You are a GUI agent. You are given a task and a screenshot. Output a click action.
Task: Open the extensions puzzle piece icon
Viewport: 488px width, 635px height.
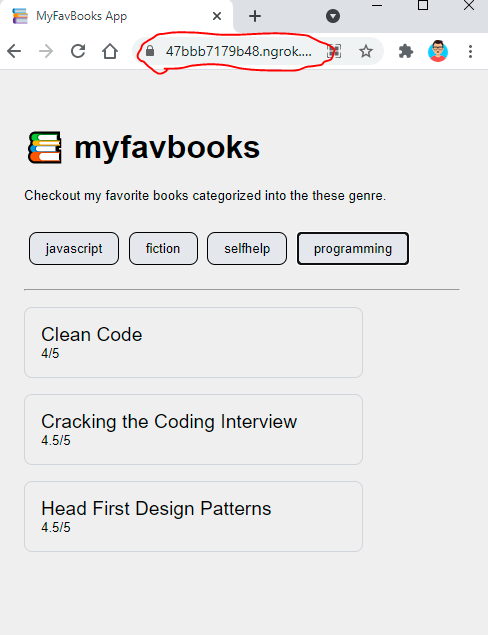[x=406, y=51]
